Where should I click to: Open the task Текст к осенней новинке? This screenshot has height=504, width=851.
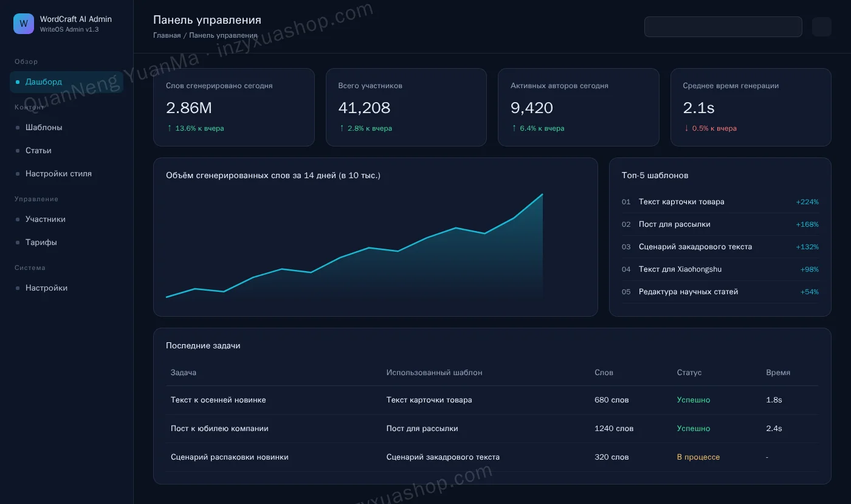(x=218, y=400)
